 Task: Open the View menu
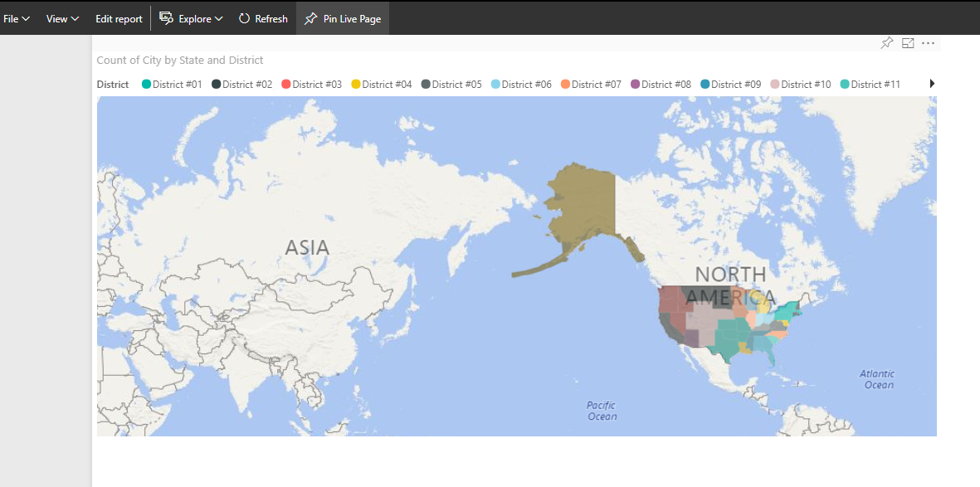pos(62,19)
